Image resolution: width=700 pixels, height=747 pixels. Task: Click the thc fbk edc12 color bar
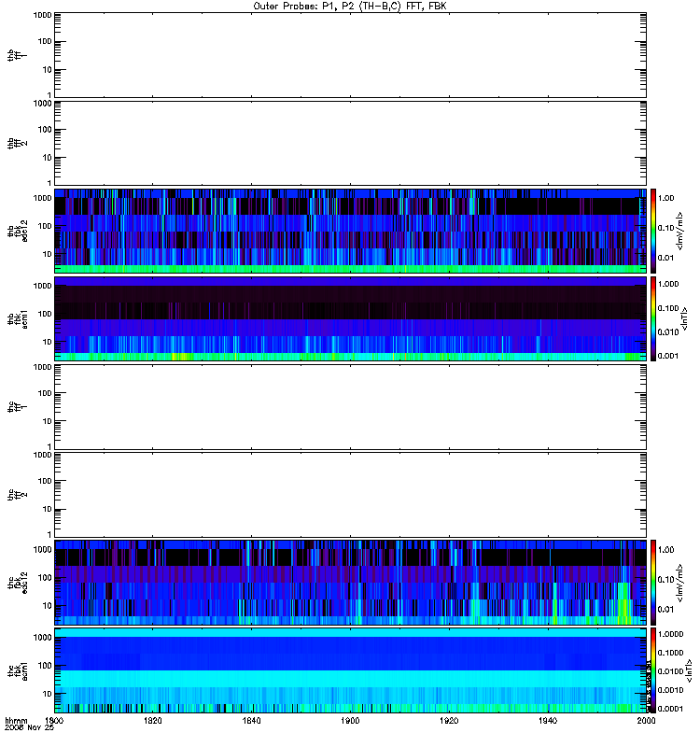tap(653, 583)
